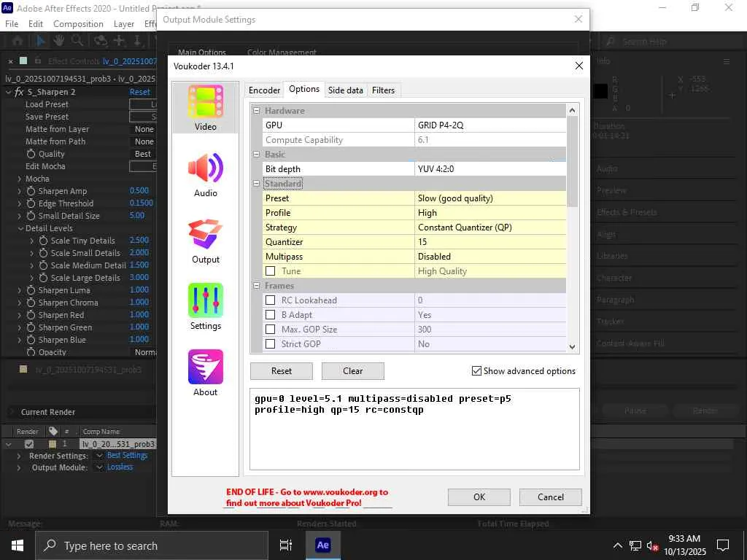The image size is (747, 560).
Task: Toggle render checkbox for queue item 1
Action: (29, 444)
